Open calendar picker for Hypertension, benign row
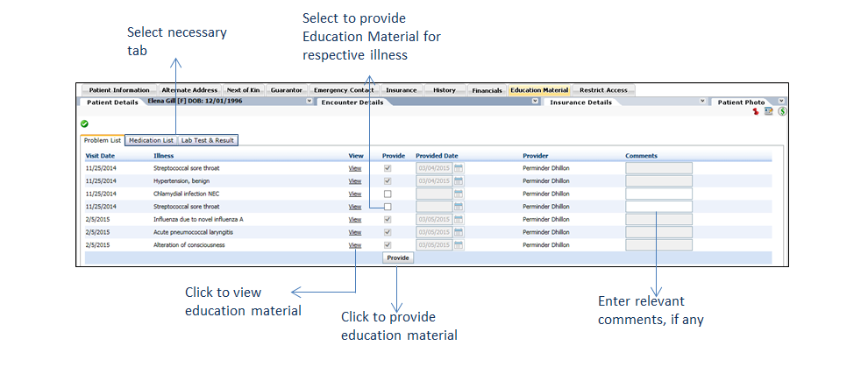The height and width of the screenshot is (367, 868). click(x=459, y=181)
